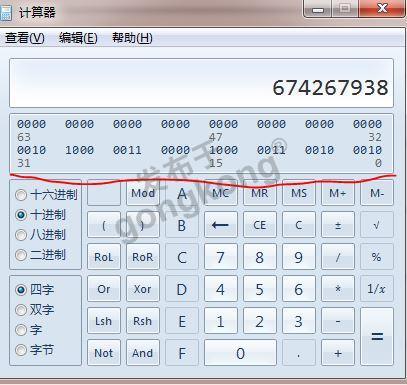Click the display showing 674267938
The height and width of the screenshot is (385, 407).
pyautogui.click(x=201, y=83)
